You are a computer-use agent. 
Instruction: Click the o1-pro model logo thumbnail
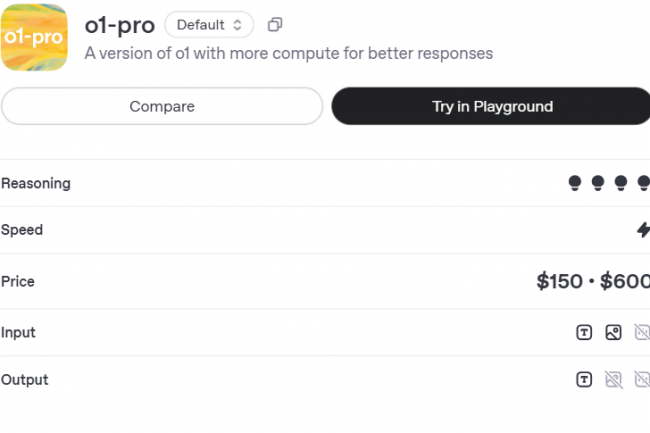tap(34, 37)
